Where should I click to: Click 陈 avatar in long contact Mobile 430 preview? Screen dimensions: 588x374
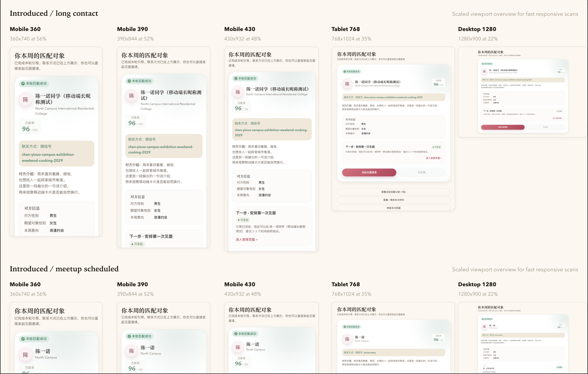point(238,92)
